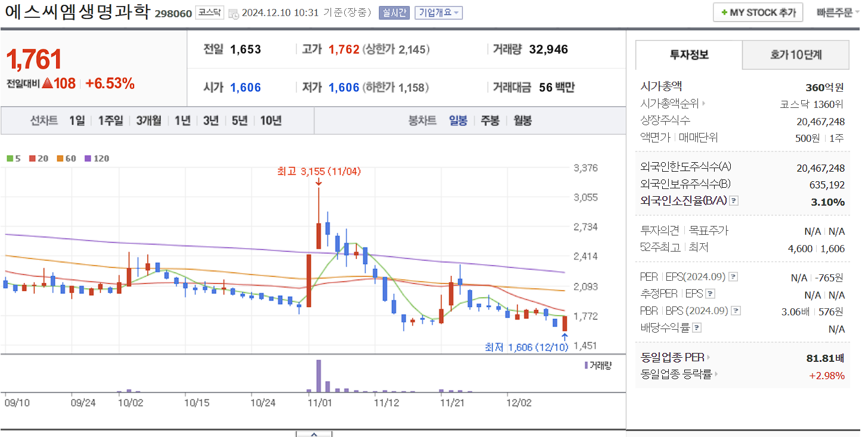Image resolution: width=868 pixels, height=437 pixels.
Task: Click the arrow icon beside 시가총액순위
Action: 703,103
